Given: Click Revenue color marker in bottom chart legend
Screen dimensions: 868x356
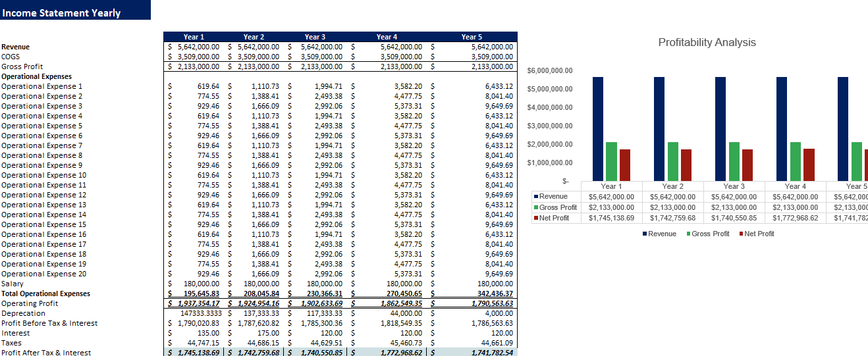Looking at the screenshot, I should coord(645,234).
